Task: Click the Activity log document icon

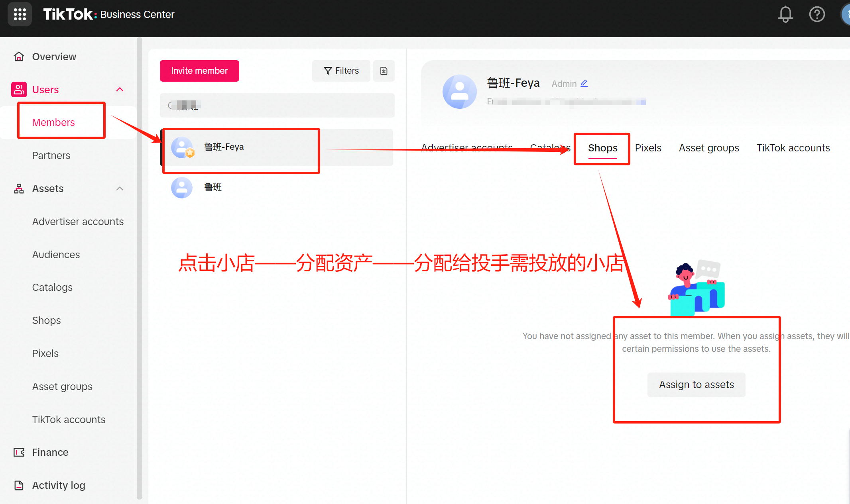Action: [x=19, y=485]
